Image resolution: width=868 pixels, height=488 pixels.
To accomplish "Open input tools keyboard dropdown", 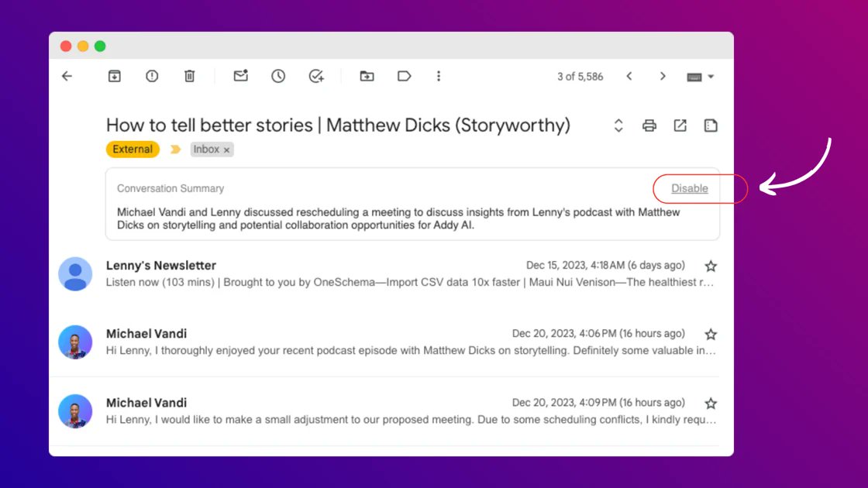I will tap(701, 77).
